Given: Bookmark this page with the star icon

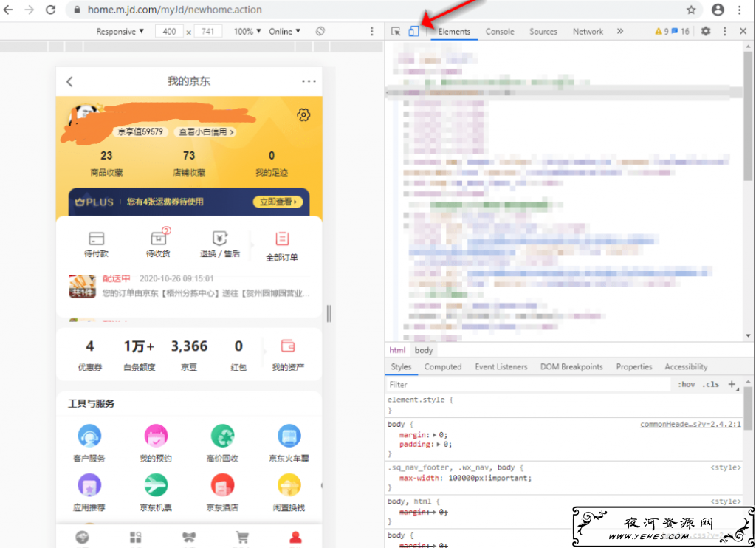Looking at the screenshot, I should click(x=691, y=10).
